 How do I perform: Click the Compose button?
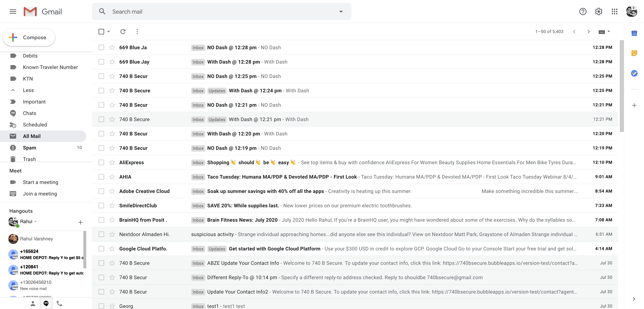[x=29, y=37]
